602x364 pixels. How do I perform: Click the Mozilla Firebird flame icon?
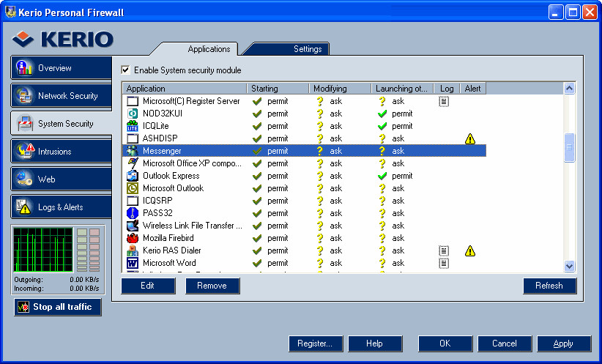[x=133, y=238]
